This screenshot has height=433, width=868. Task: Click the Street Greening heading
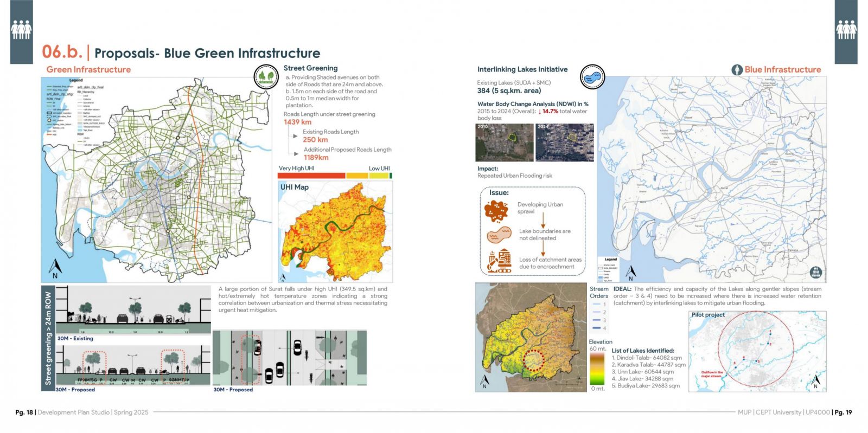(310, 68)
